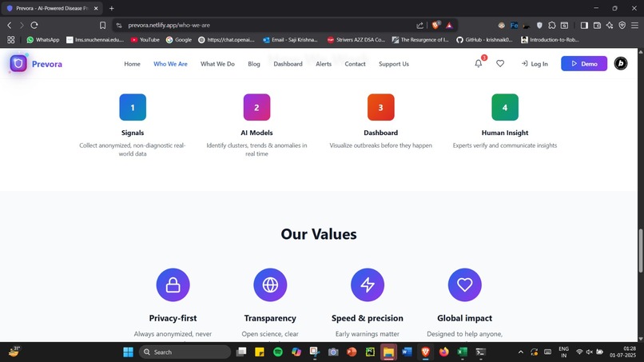Screen dimensions: 644x362
Task: Open the Contact nav item
Action: (x=355, y=64)
